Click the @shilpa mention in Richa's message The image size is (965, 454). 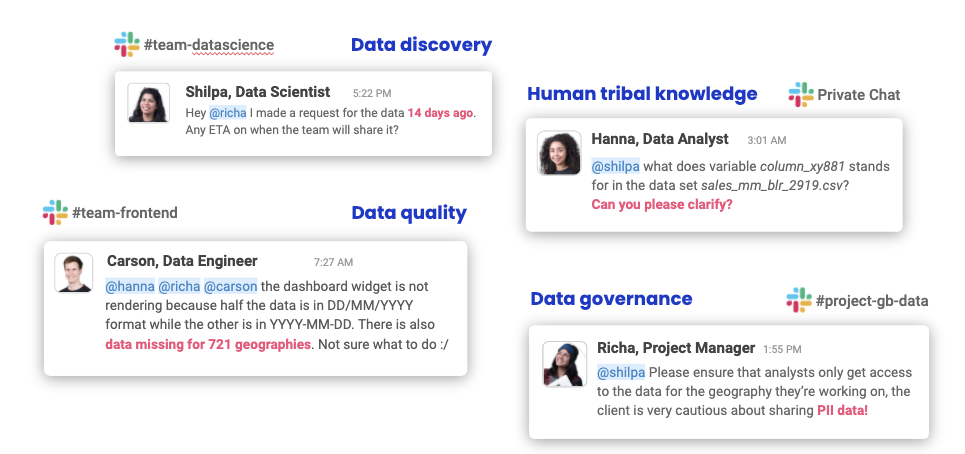tap(621, 372)
